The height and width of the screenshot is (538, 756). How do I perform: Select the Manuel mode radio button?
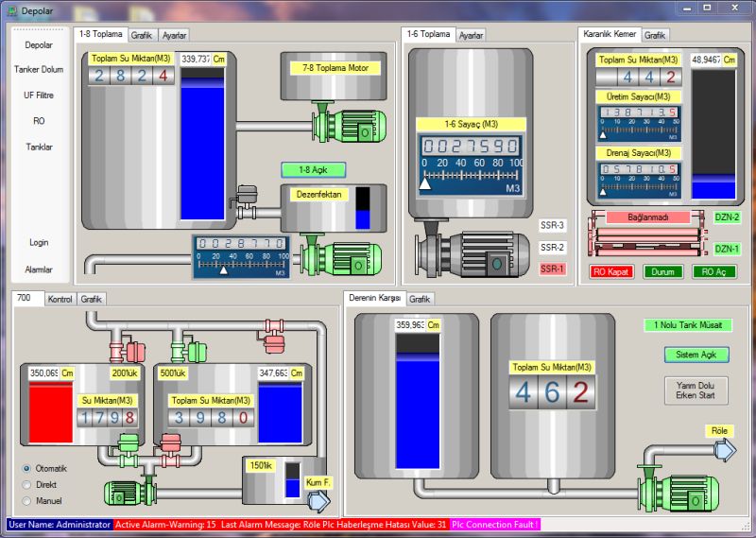[26, 500]
